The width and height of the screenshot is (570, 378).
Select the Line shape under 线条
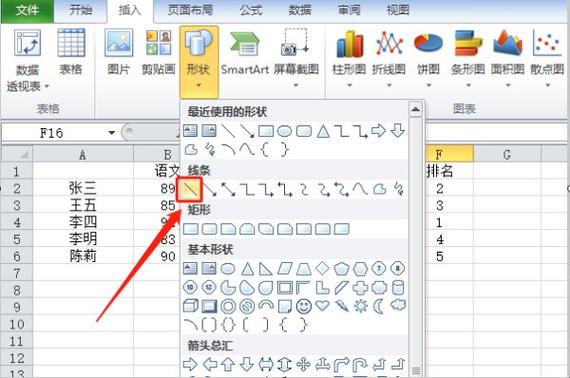[x=190, y=189]
